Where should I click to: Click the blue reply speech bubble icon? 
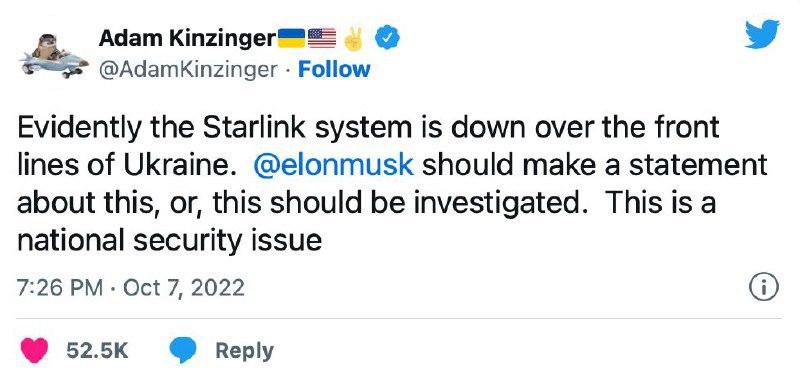coord(183,351)
